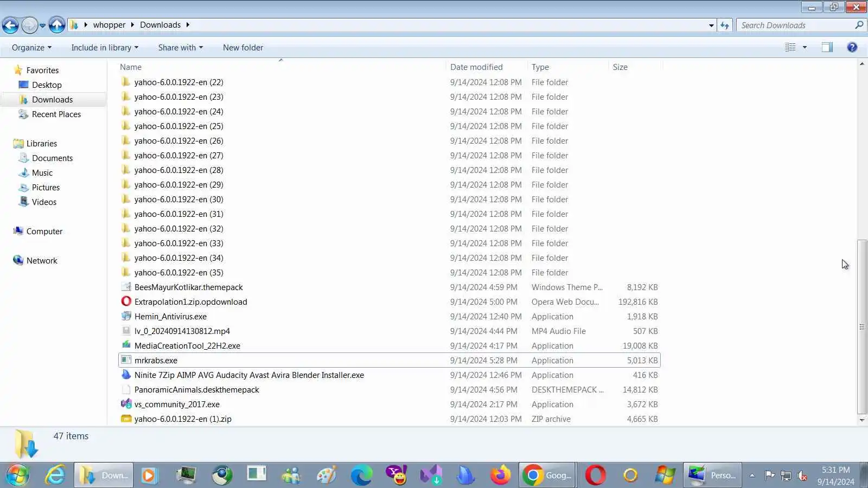
Task: Click the scrollbar up arrow
Action: pos(862,65)
